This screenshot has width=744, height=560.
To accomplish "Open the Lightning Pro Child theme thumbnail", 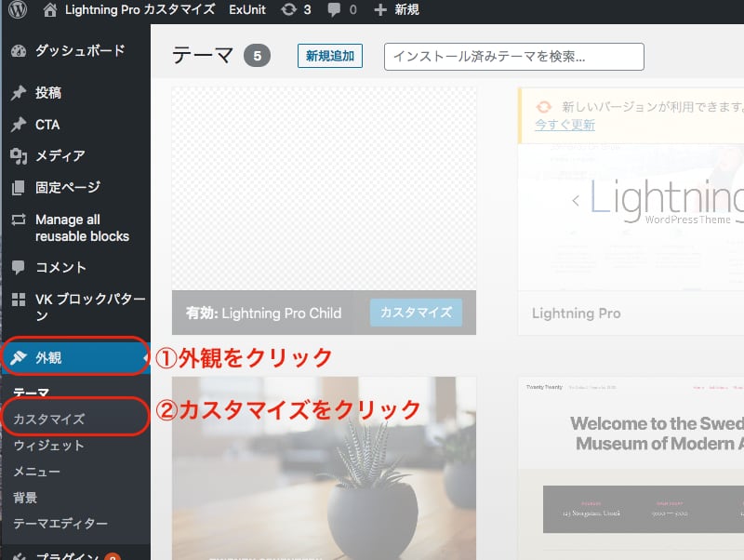I will coord(324,189).
